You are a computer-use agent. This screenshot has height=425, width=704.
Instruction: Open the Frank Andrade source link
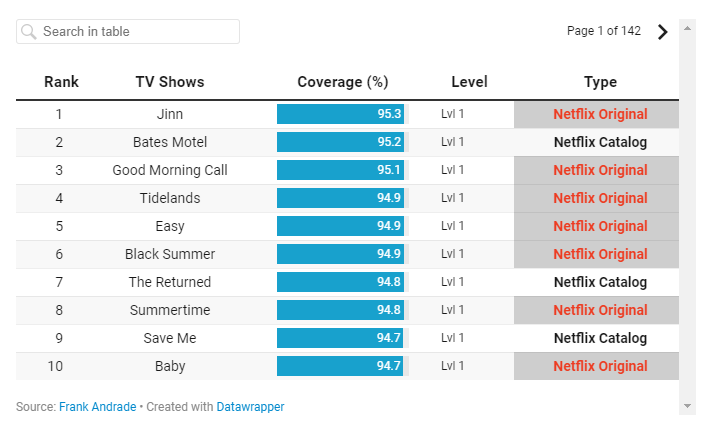[97, 407]
